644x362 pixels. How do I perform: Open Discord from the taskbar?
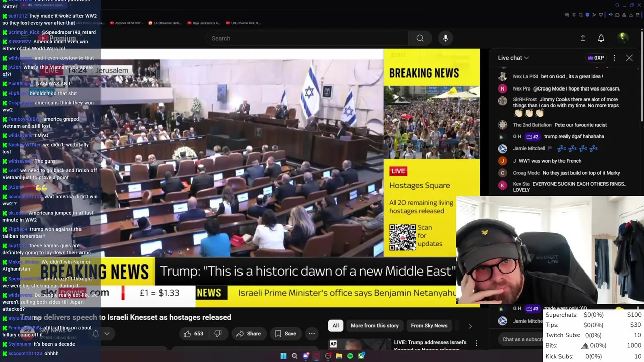click(306, 356)
